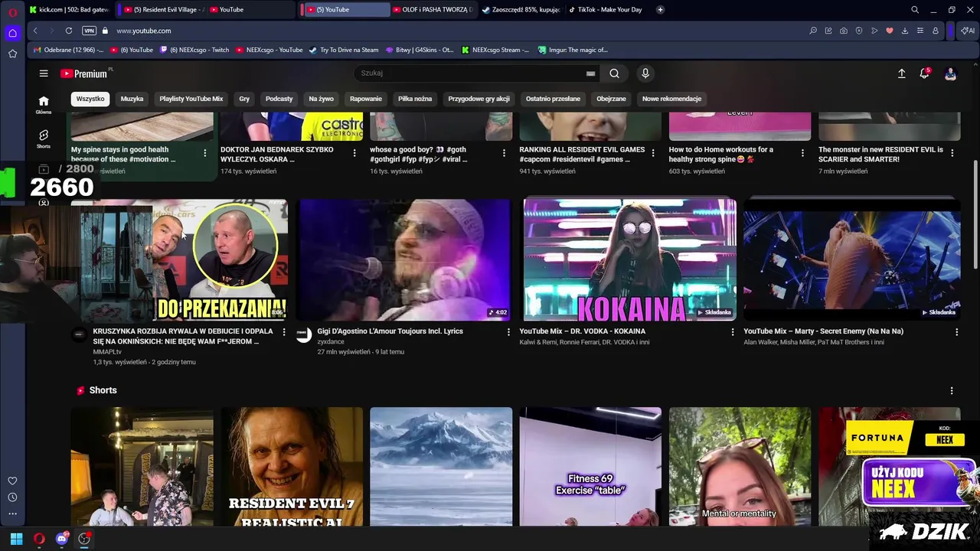The width and height of the screenshot is (980, 551).
Task: Select the Piłka nożna filter chip
Action: pos(415,99)
